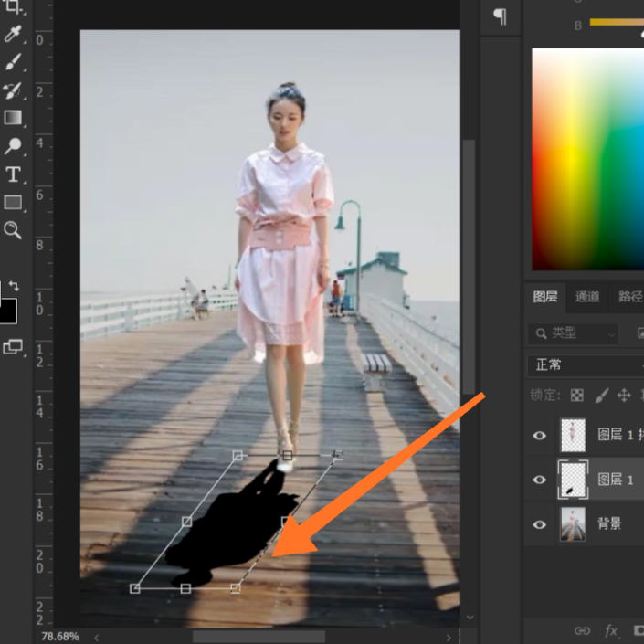Click the bottom-middle transform handle

pyautogui.click(x=185, y=588)
